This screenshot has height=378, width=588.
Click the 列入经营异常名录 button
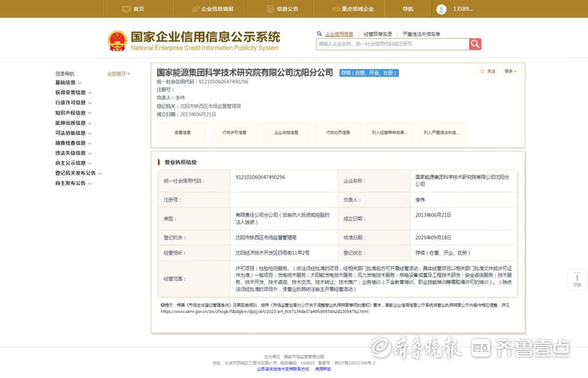390,133
